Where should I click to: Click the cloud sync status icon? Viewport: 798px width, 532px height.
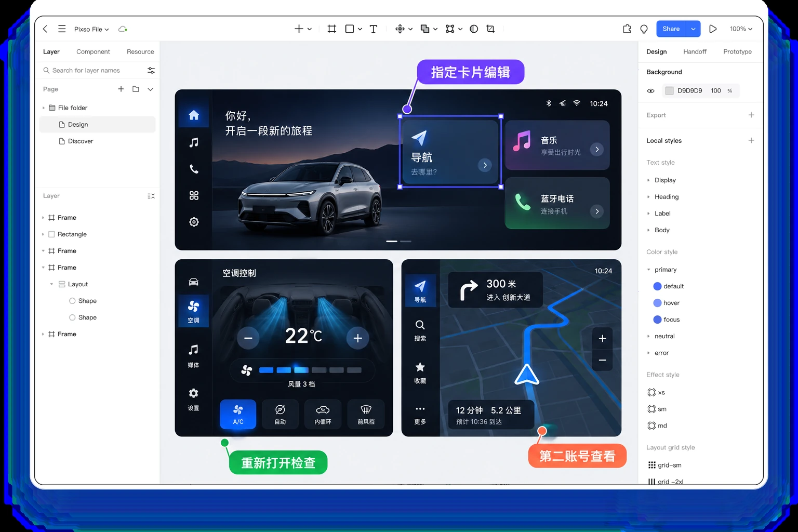pos(123,29)
